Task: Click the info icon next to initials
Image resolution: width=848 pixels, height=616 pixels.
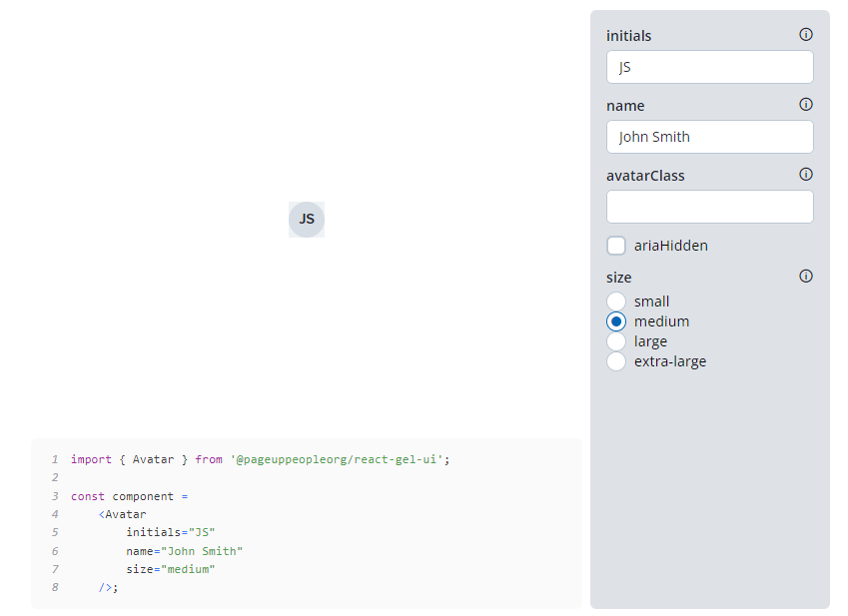Action: click(806, 35)
